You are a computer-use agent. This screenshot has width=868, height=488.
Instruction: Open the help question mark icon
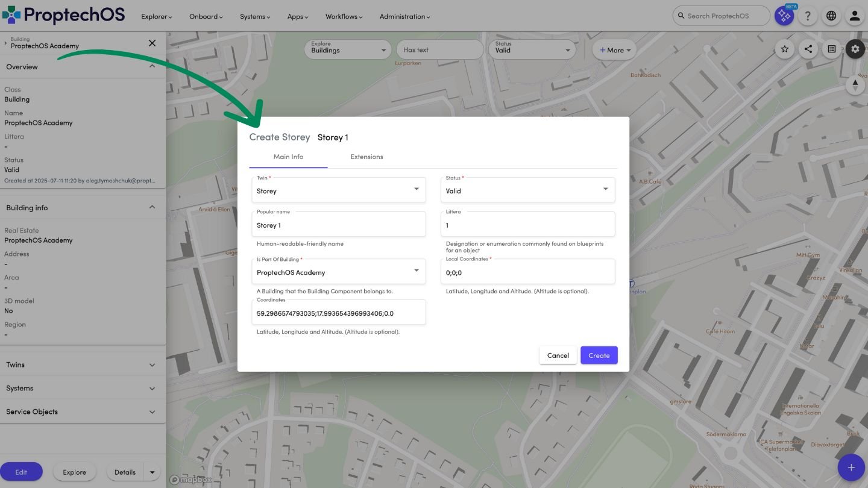[x=808, y=16]
